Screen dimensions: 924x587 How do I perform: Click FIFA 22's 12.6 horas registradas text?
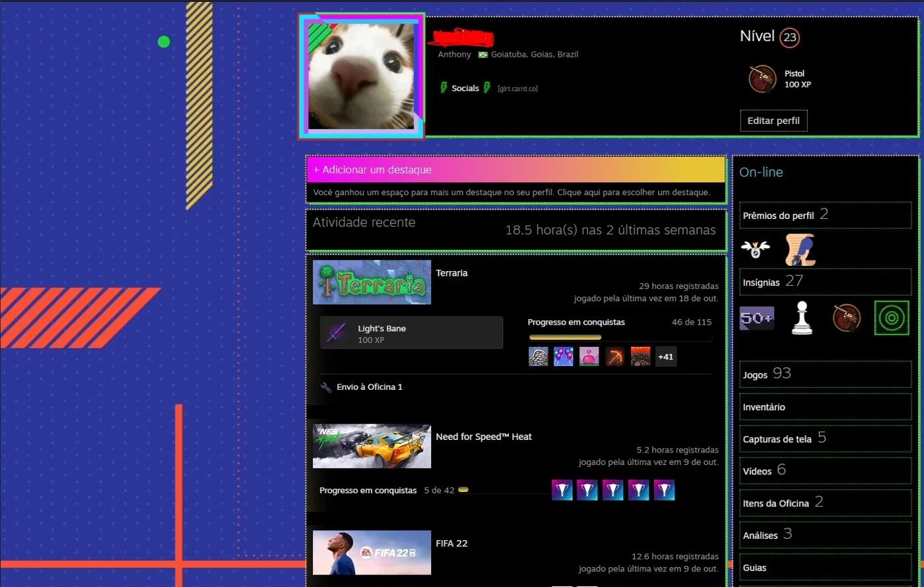[675, 557]
